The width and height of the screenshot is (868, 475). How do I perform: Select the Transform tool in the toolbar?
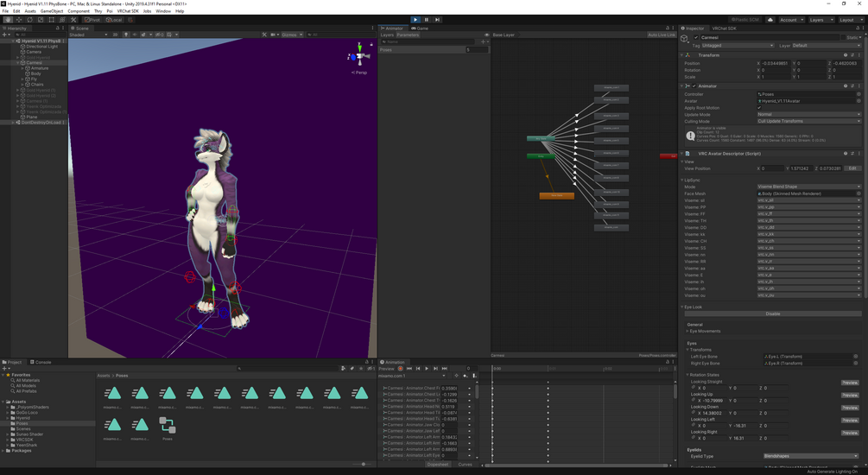(62, 19)
